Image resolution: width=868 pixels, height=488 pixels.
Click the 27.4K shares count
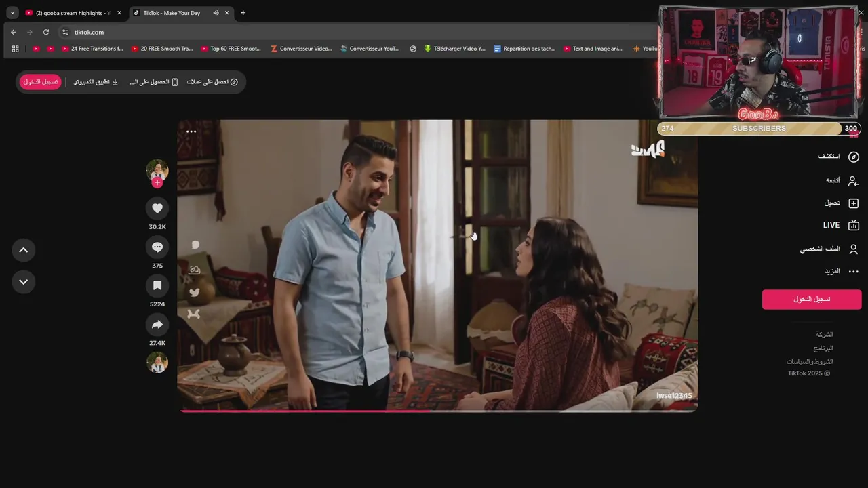pos(157,343)
